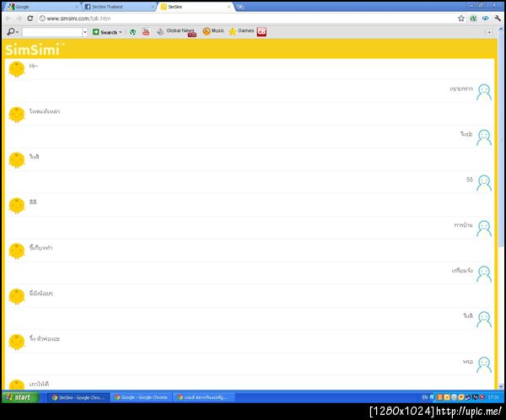The width and height of the screenshot is (506, 420).
Task: Click the scrollbar up arrow
Action: click(500, 29)
